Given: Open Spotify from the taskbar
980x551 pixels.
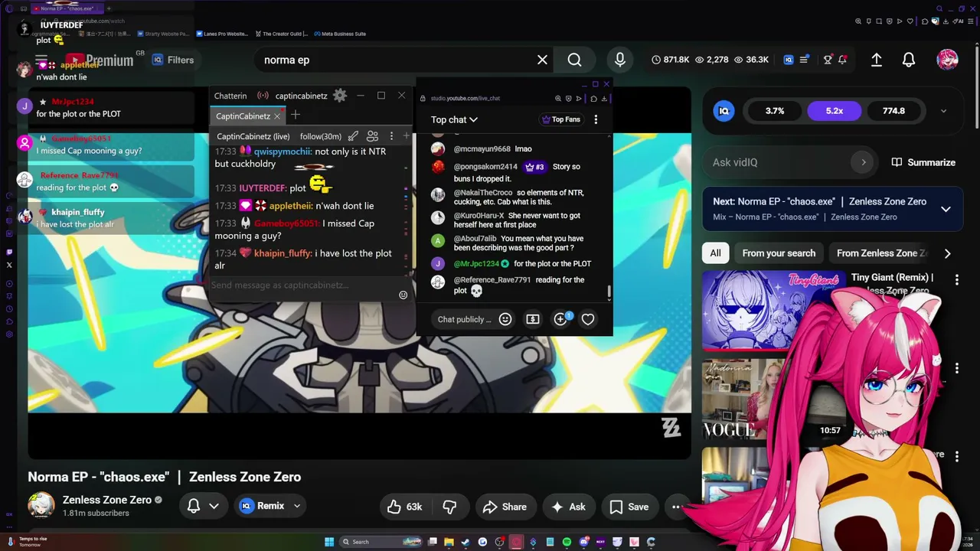Looking at the screenshot, I should pyautogui.click(x=567, y=542).
